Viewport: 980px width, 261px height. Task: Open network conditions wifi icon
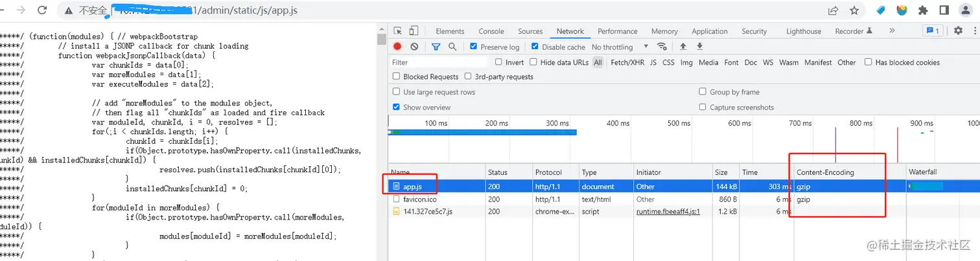click(x=662, y=47)
